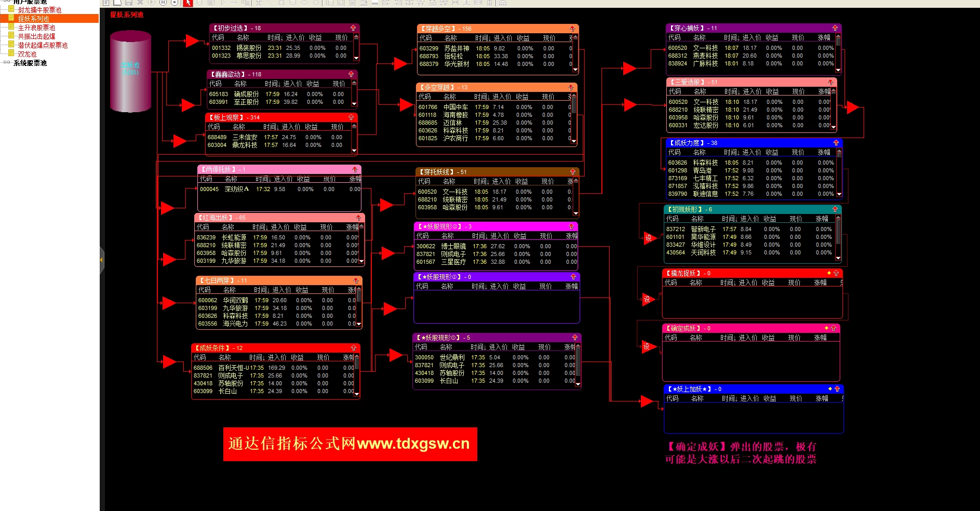Expand the 系统股票池 tree node
Image resolution: width=980 pixels, height=511 pixels.
point(6,63)
